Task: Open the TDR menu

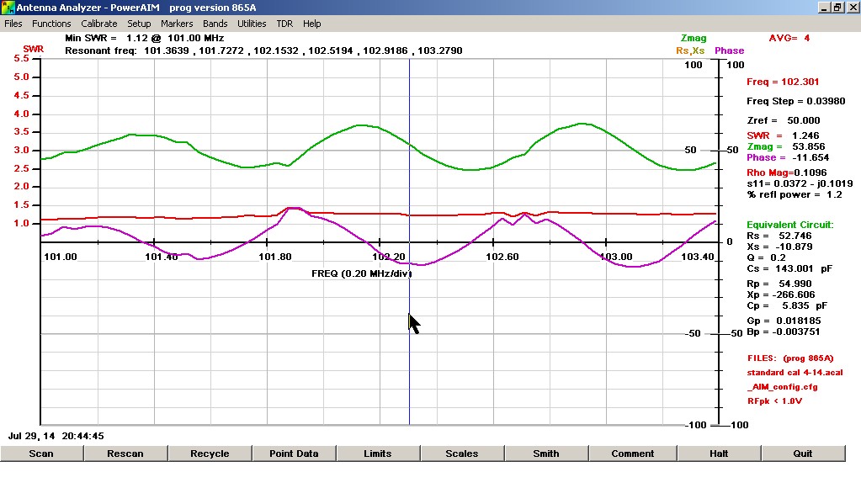Action: point(284,24)
